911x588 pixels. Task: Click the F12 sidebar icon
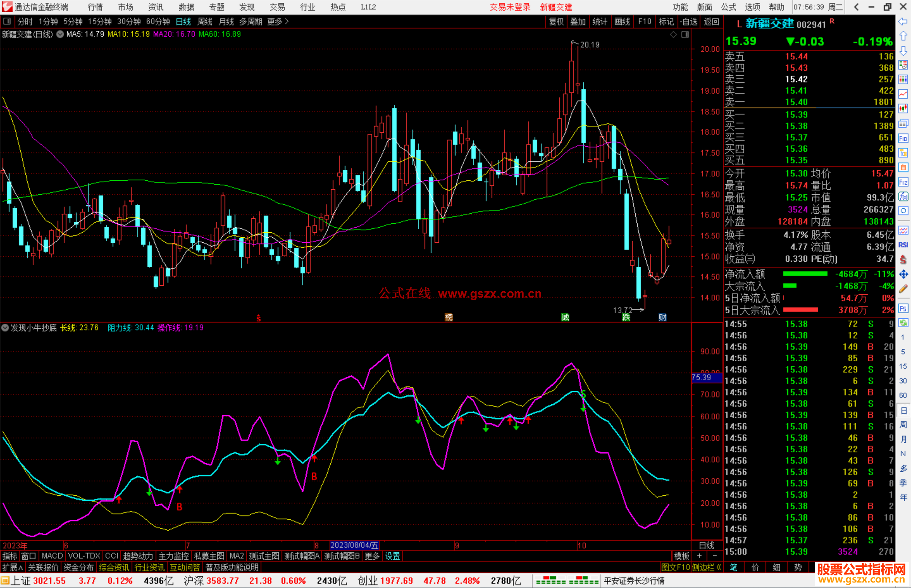point(903,182)
